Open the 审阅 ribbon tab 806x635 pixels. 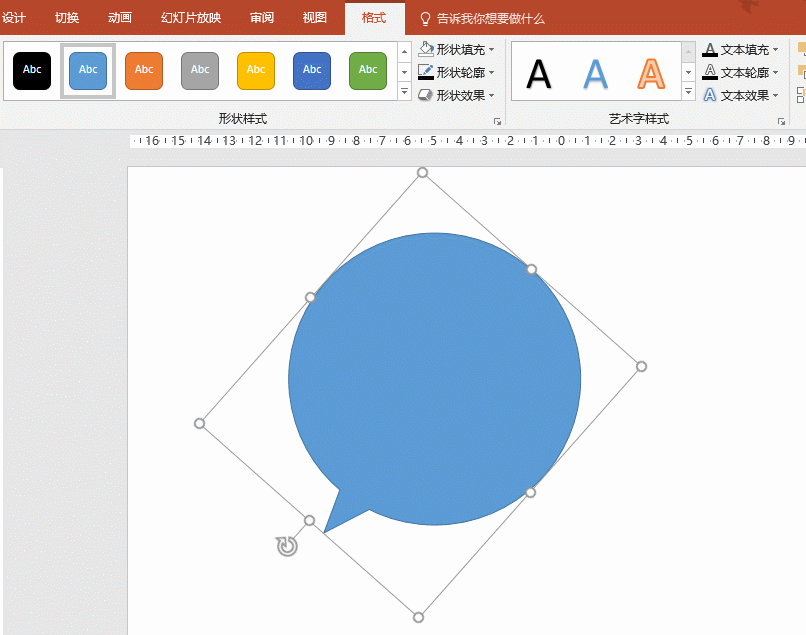262,18
